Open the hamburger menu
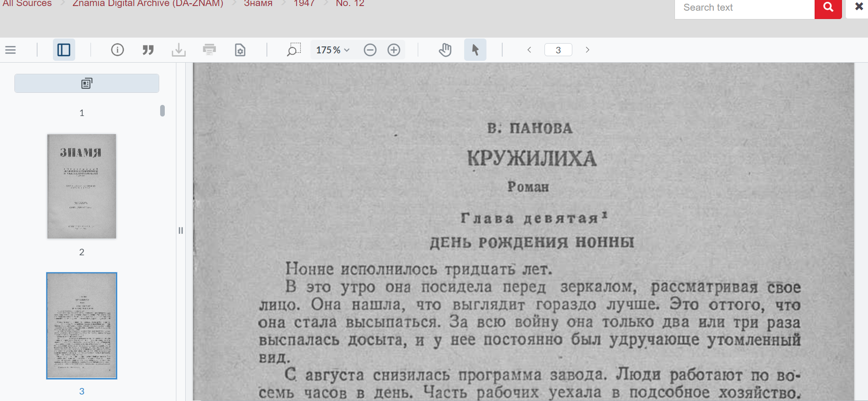 tap(11, 50)
